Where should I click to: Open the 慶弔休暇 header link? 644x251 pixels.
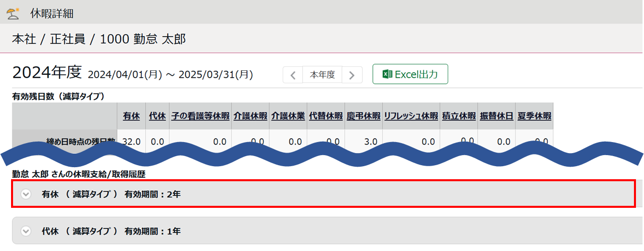(363, 116)
